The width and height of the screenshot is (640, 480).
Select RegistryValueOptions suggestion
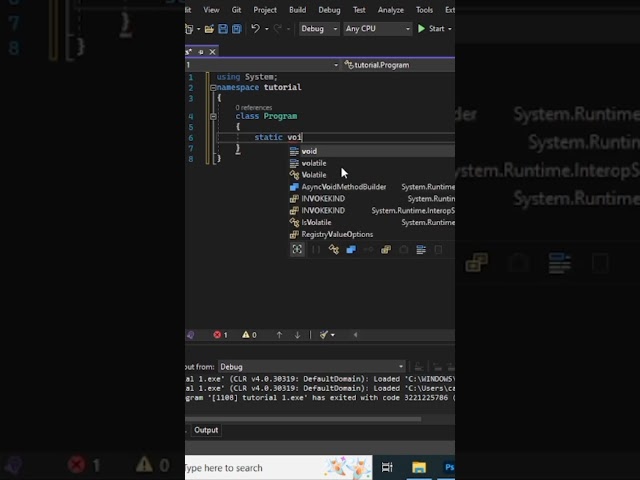tap(371, 234)
